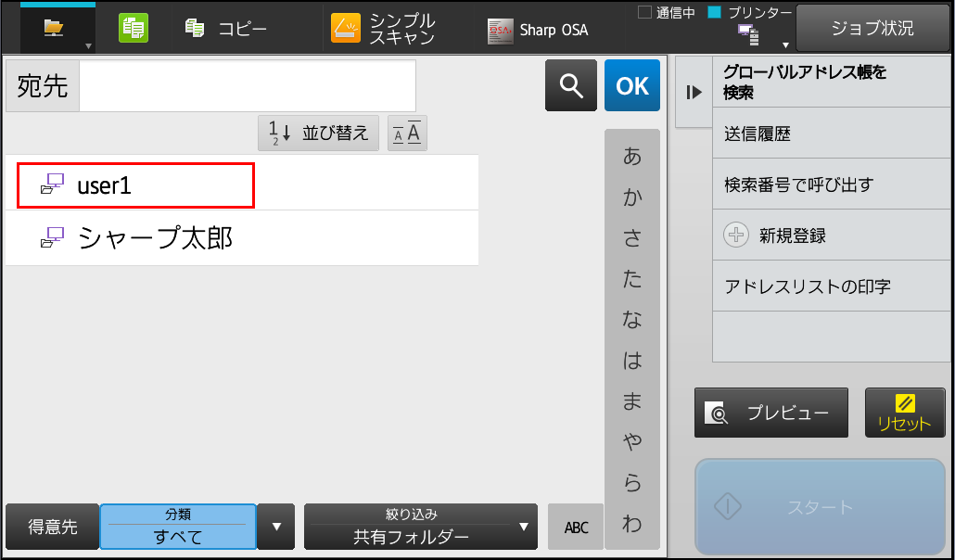Expand the mode switch arrow under folder icon
Viewport: 955px width, 560px height.
[88, 46]
